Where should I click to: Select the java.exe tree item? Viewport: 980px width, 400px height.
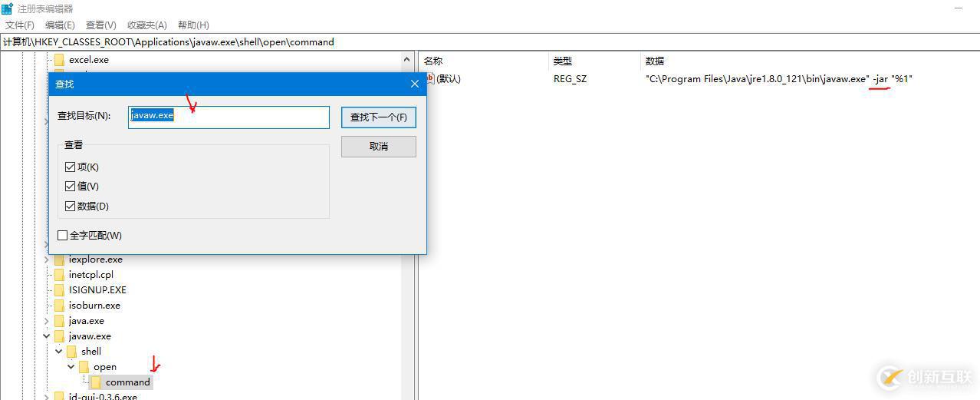[87, 321]
